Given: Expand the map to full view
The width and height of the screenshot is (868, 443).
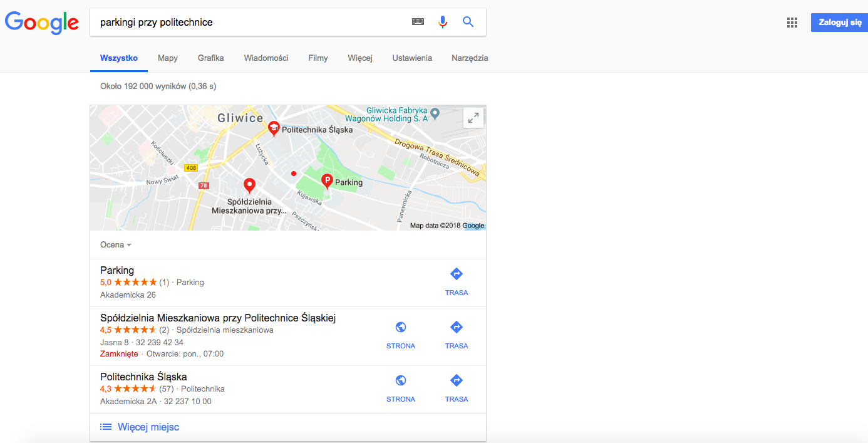Looking at the screenshot, I should pyautogui.click(x=473, y=118).
